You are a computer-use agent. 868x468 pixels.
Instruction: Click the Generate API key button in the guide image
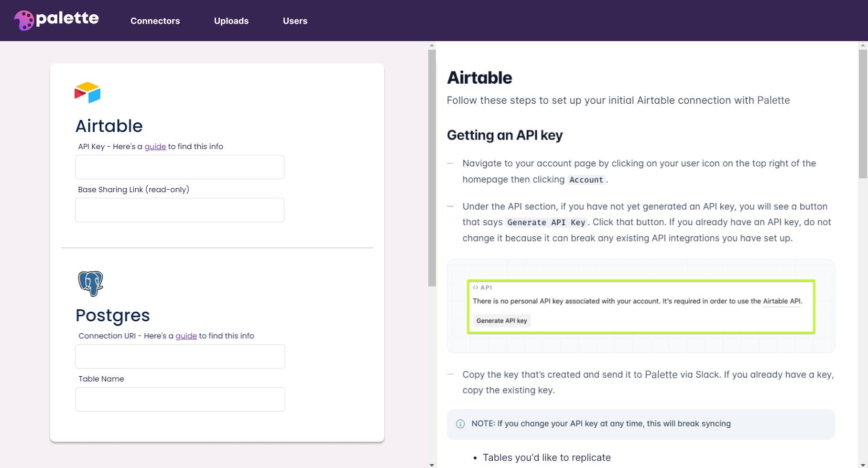(x=502, y=321)
